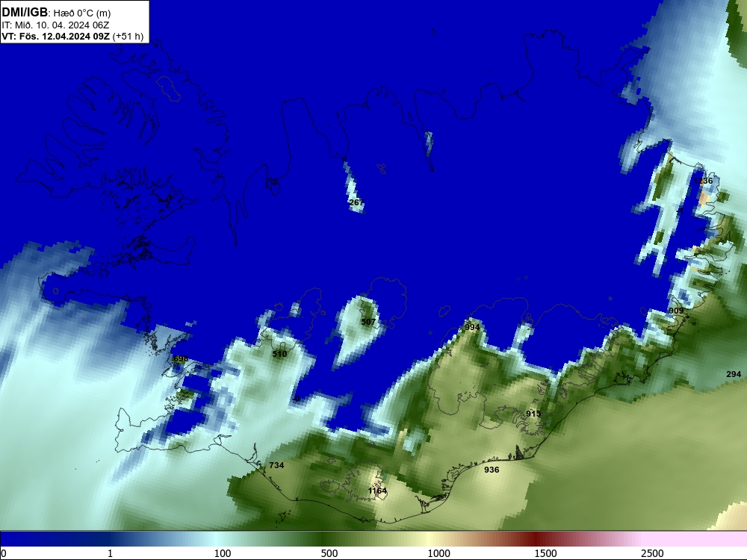Click the 1500 label on the color scale

click(x=545, y=553)
